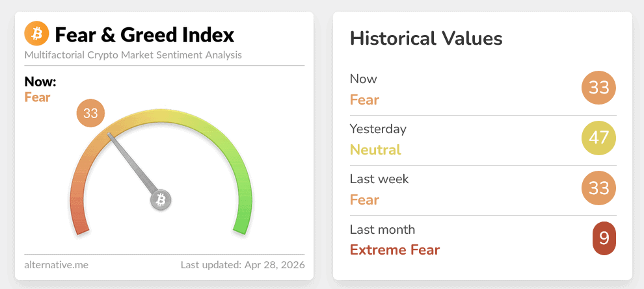Click the Last month row label
Viewport: 644px width, 289px height.
pyautogui.click(x=382, y=229)
